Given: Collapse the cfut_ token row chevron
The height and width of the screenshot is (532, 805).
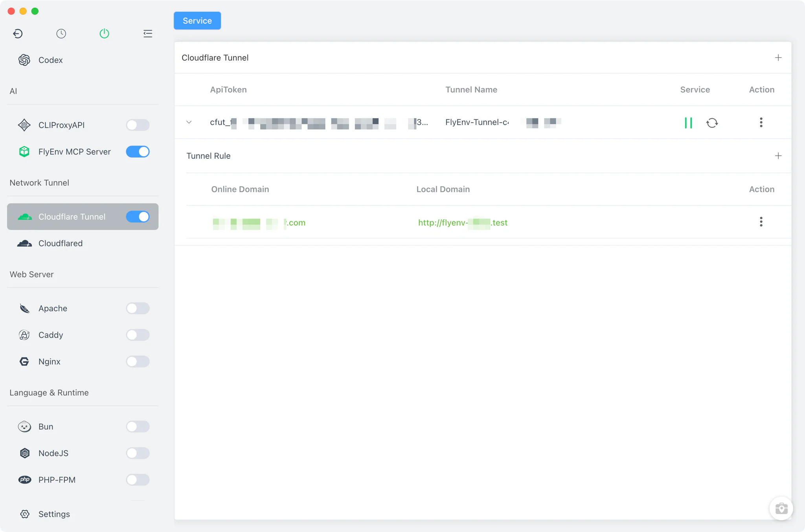Looking at the screenshot, I should point(189,122).
